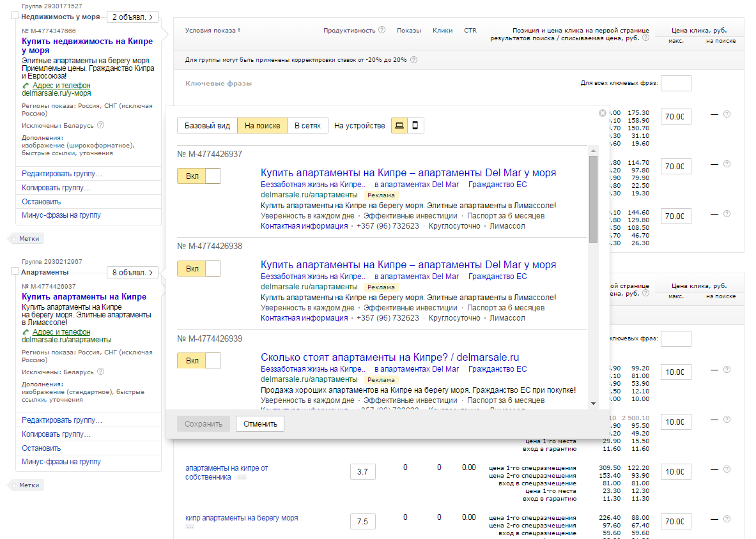The image size is (756, 539).
Task: Click help icon in first 70.00 bid row
Action: click(727, 114)
